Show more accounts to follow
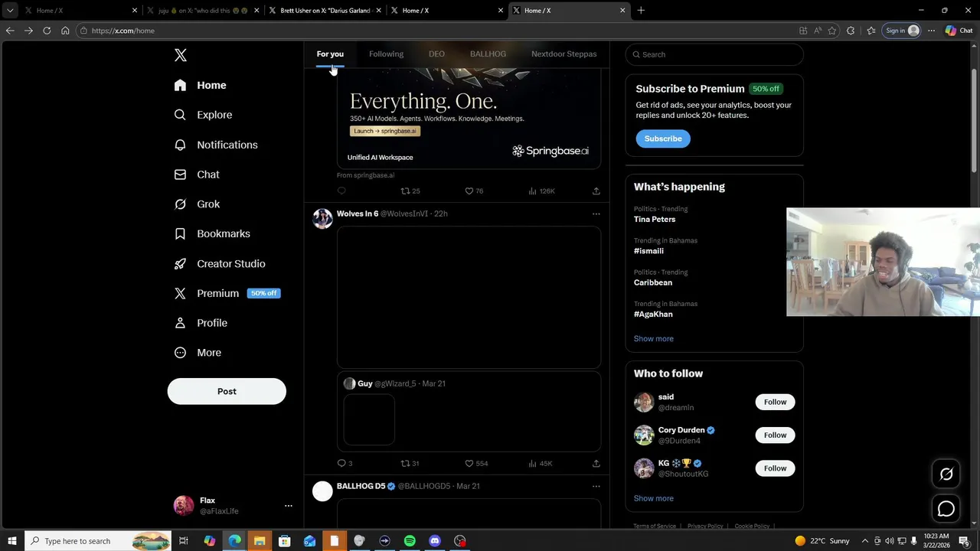 653,498
